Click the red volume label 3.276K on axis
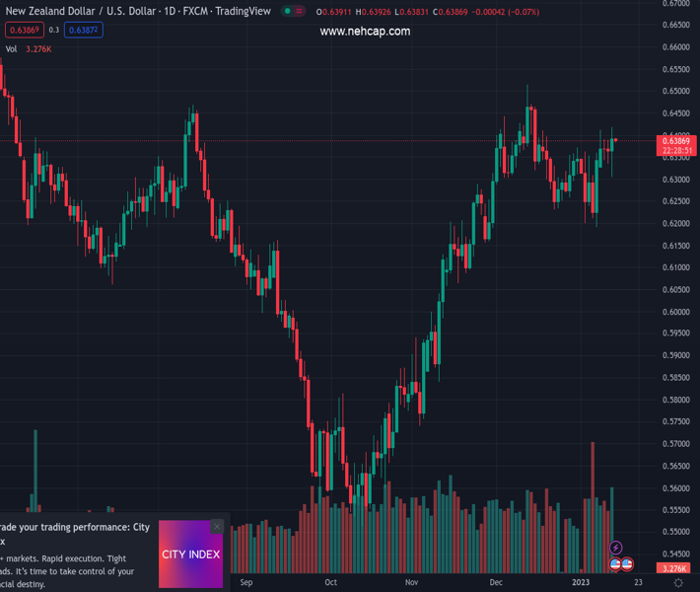The image size is (700, 592). pos(675,569)
